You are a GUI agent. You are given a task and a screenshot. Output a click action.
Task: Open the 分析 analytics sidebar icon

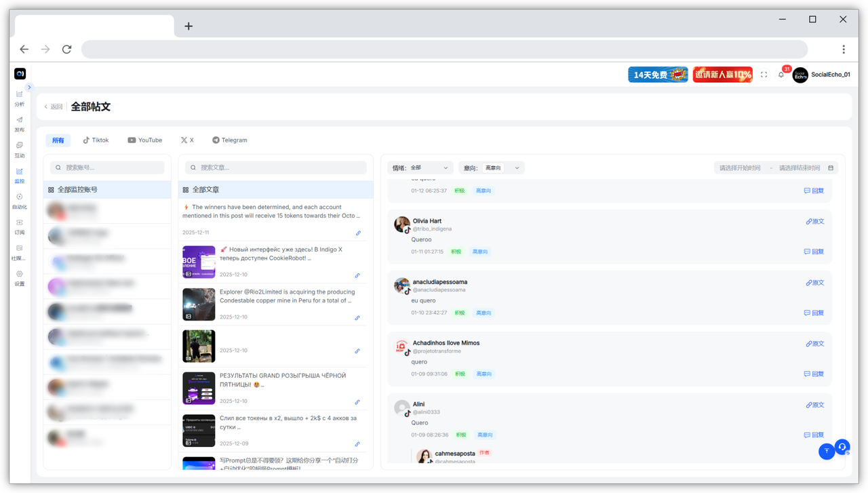(x=20, y=98)
